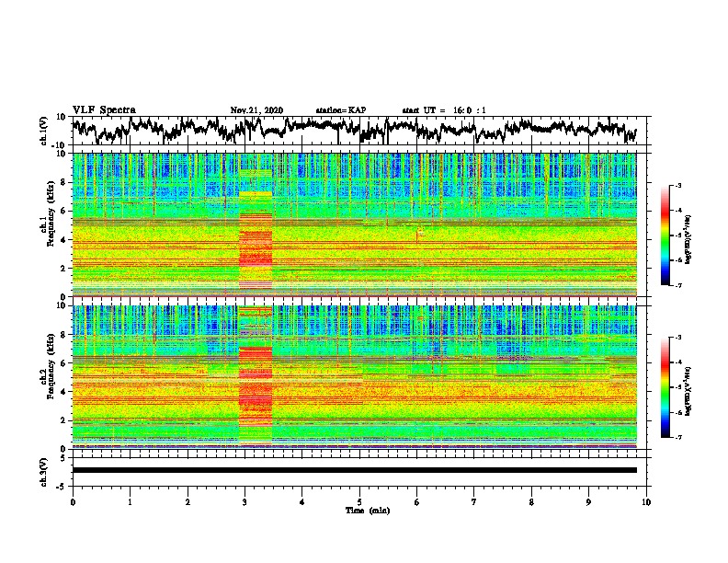Screen dimensions: 728x563
Task: Click the black bar in the ch.3(V) panel
Action: click(355, 470)
